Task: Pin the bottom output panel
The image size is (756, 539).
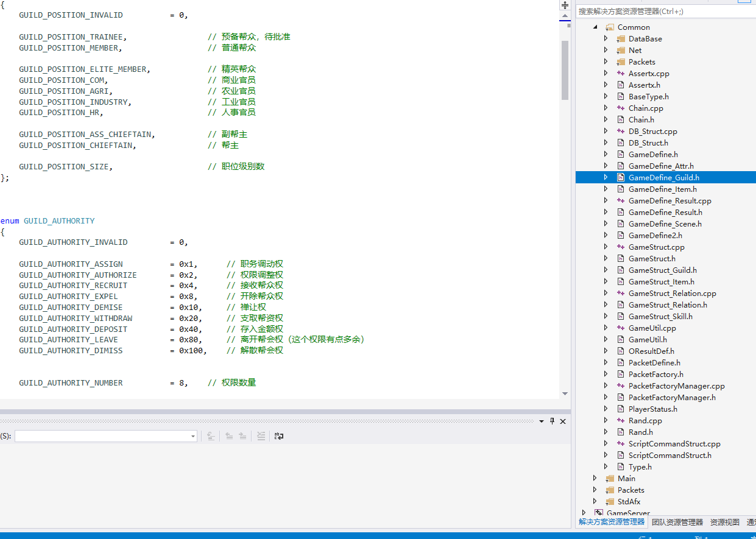Action: 553,421
